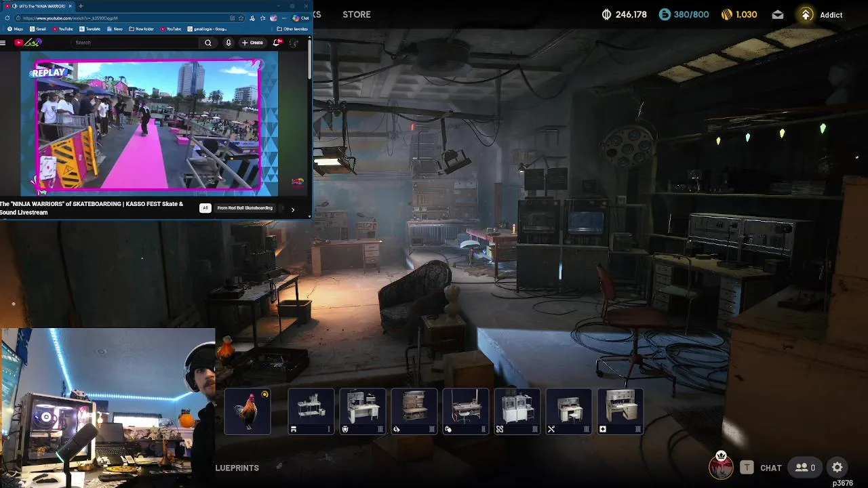Viewport: 868px width, 488px height.
Task: Expand the Other favorites folder
Action: point(292,29)
